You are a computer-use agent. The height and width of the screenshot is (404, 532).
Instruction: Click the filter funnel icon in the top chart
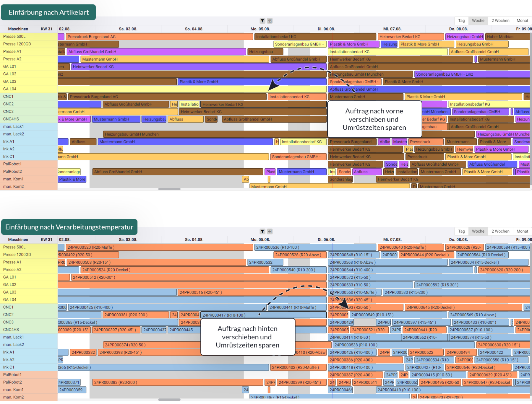coord(262,21)
